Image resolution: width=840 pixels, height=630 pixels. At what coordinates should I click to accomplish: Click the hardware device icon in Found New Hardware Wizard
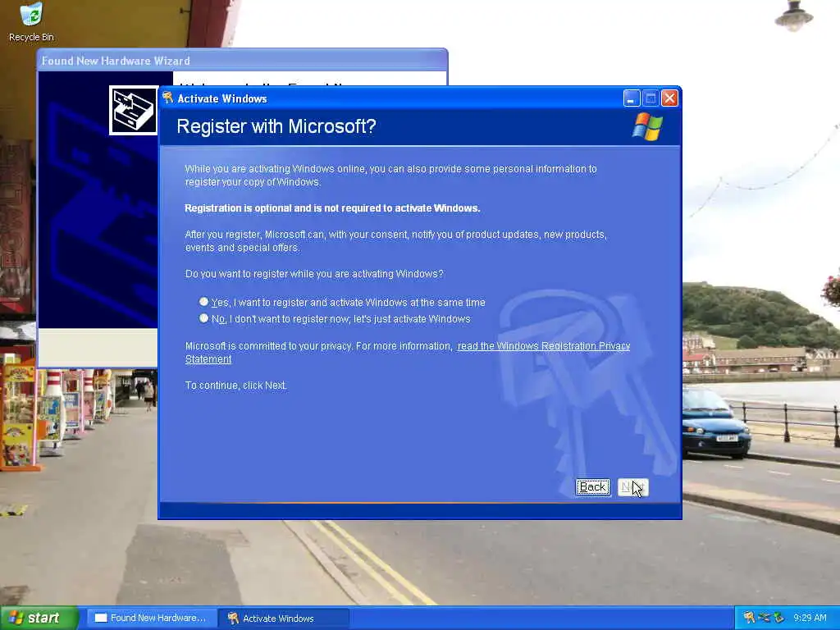[134, 111]
